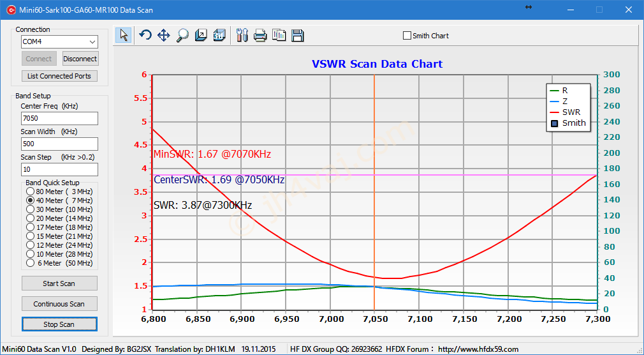Click List Connected Ports button

click(59, 76)
